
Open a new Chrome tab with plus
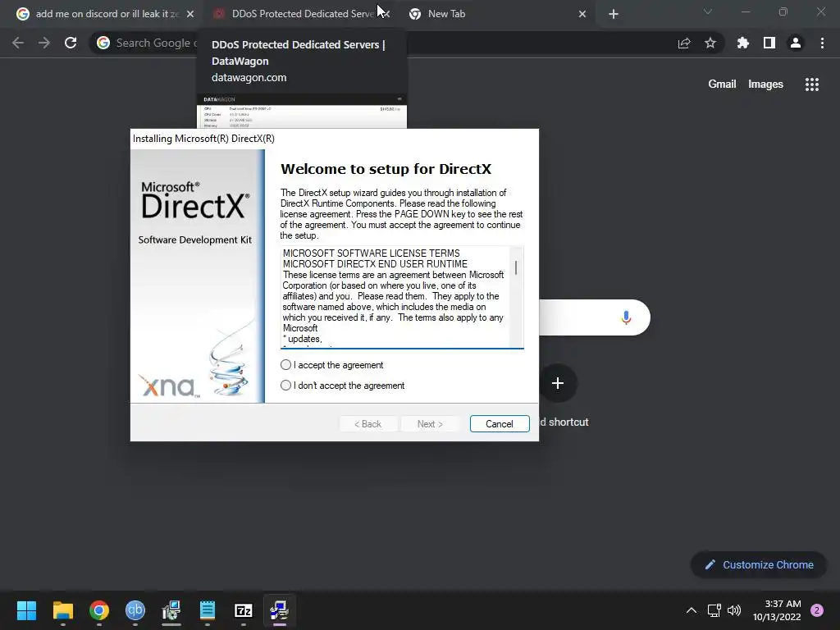[x=614, y=14]
